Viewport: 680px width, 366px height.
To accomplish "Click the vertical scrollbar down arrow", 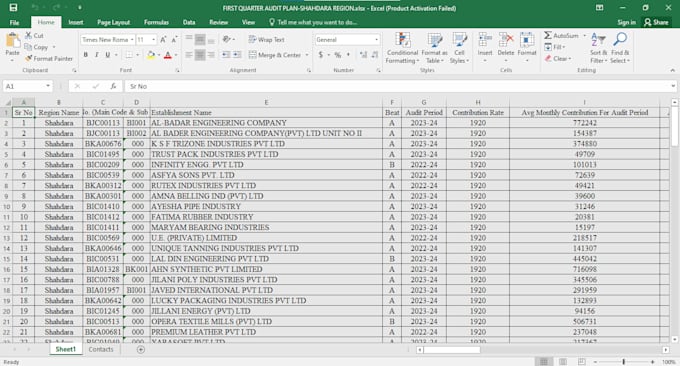I will [x=674, y=340].
